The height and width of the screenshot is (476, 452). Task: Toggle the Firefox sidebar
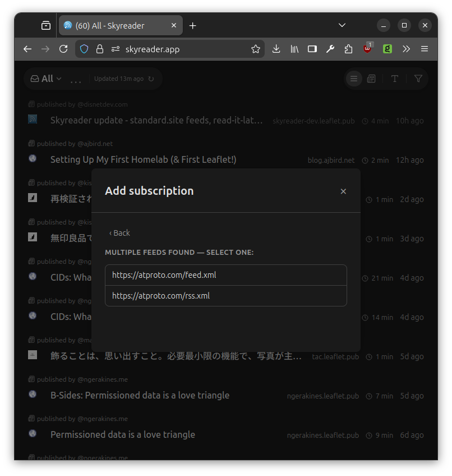click(x=312, y=49)
